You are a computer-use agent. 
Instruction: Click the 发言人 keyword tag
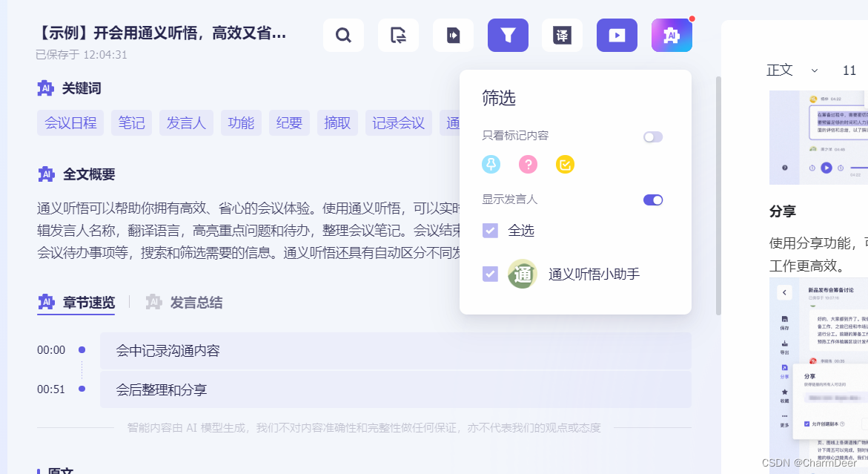pyautogui.click(x=186, y=123)
